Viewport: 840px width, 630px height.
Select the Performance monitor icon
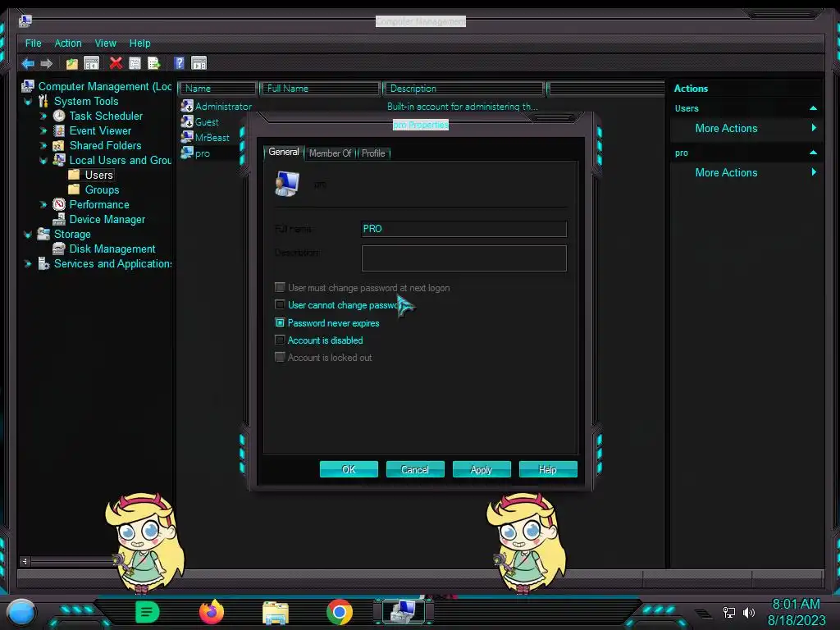pos(59,204)
